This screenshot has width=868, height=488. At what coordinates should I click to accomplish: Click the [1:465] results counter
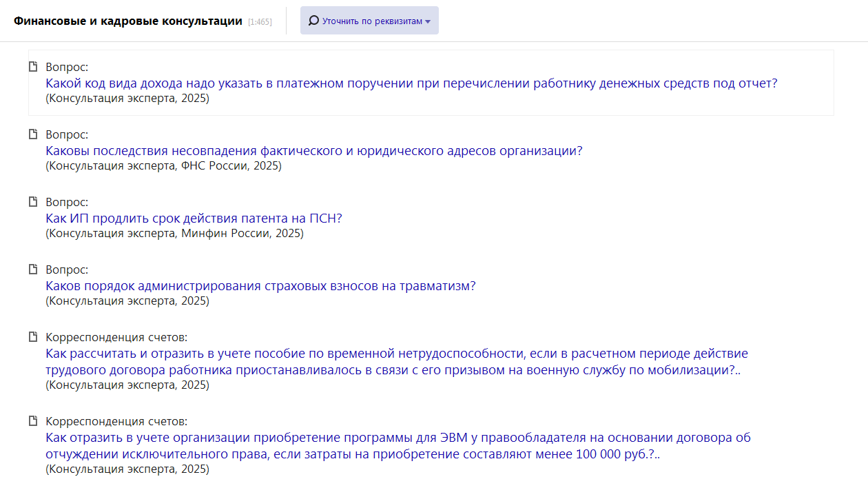point(260,22)
